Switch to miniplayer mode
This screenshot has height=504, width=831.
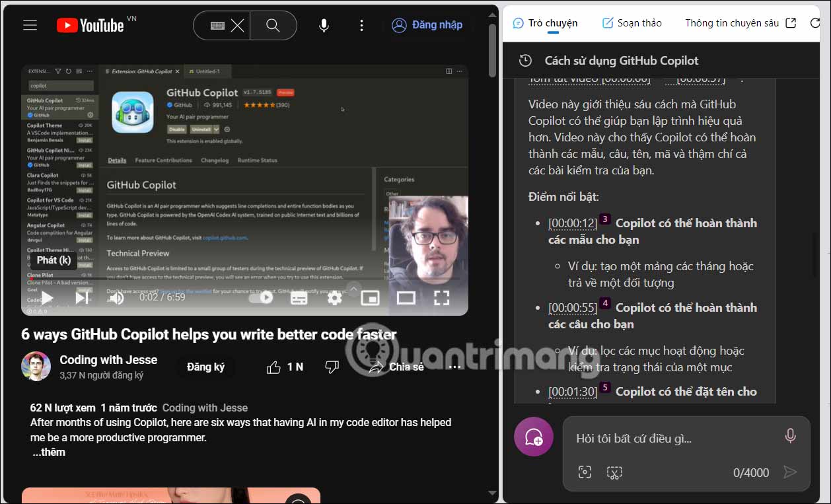(370, 298)
